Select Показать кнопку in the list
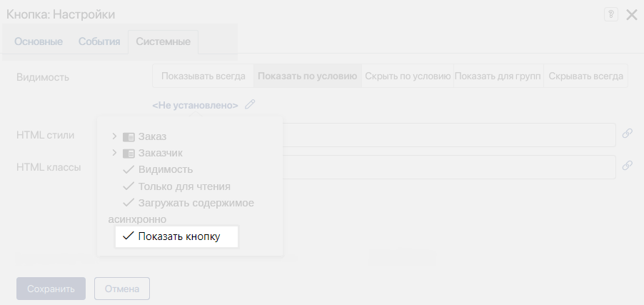 178,236
